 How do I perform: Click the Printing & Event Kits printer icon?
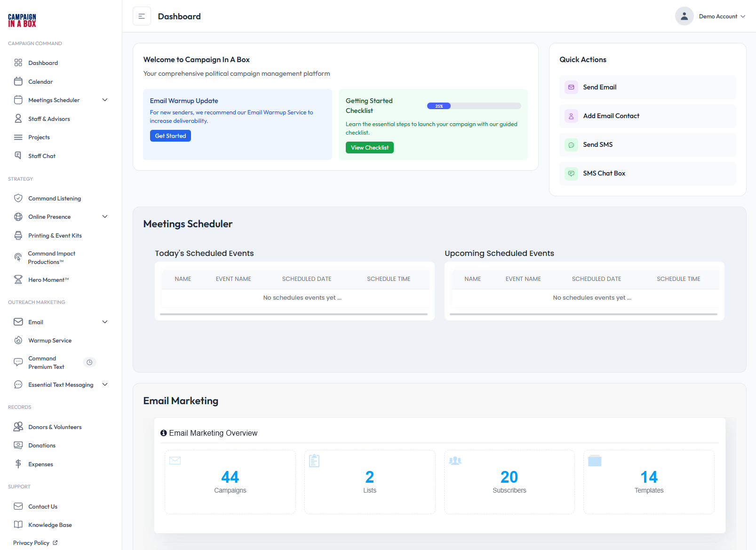point(18,236)
